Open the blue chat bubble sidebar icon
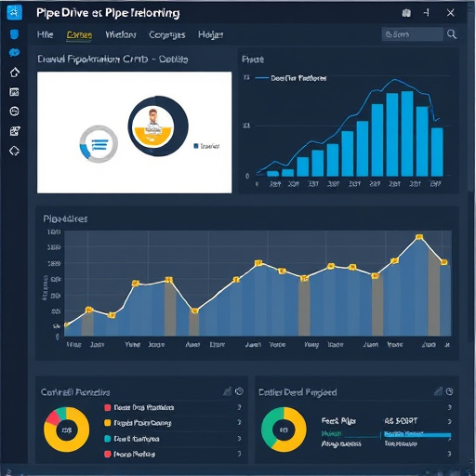This screenshot has height=476, width=476. click(14, 53)
